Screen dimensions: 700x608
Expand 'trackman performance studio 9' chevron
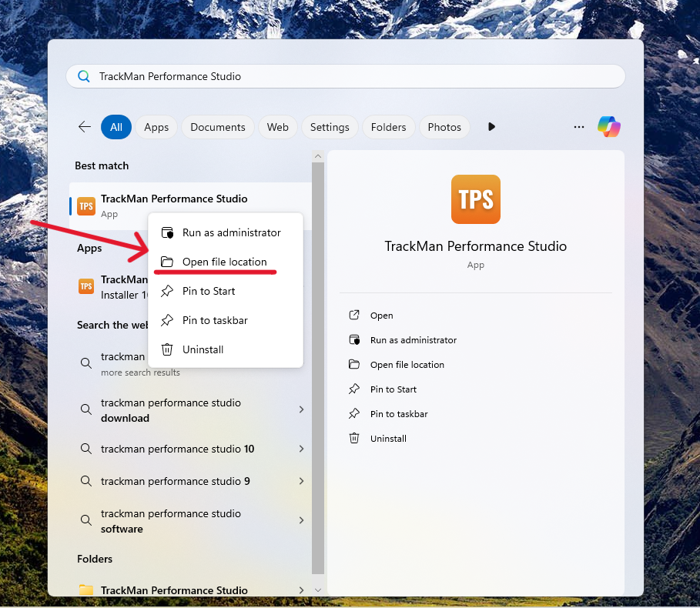(301, 481)
